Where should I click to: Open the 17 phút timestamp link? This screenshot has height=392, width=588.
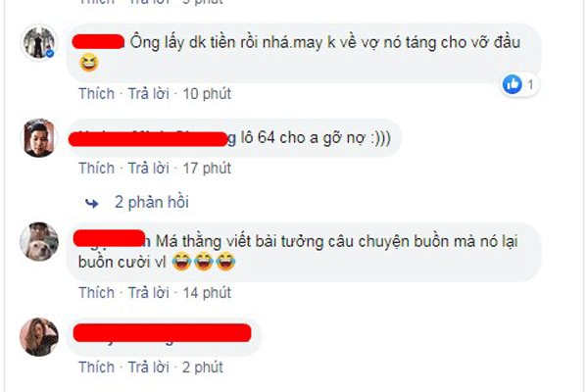[x=207, y=169]
